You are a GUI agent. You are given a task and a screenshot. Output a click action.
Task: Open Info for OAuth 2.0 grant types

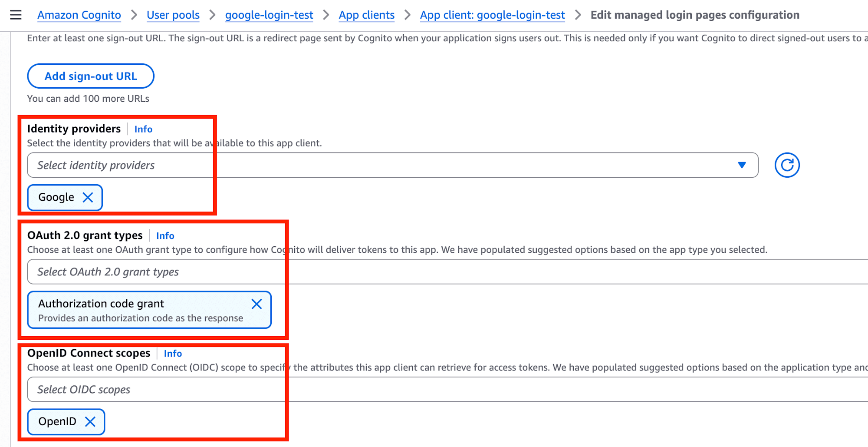[x=165, y=235]
